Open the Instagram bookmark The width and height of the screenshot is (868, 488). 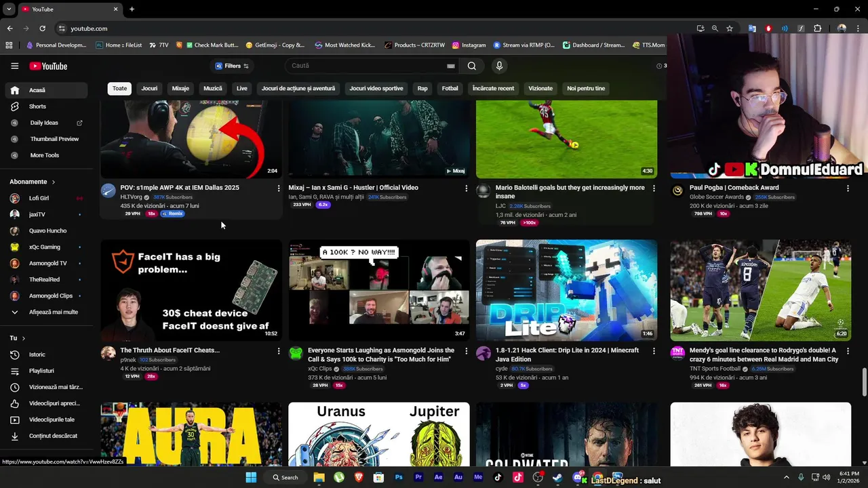tap(469, 45)
